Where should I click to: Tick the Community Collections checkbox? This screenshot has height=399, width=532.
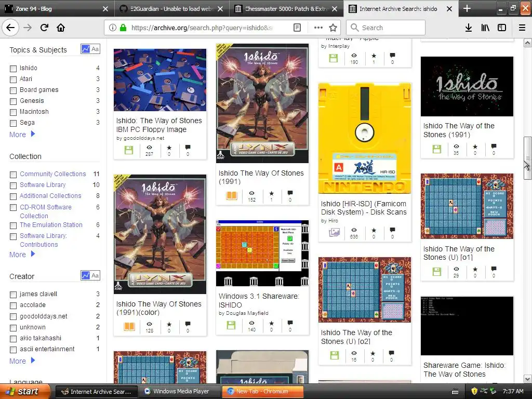13,175
